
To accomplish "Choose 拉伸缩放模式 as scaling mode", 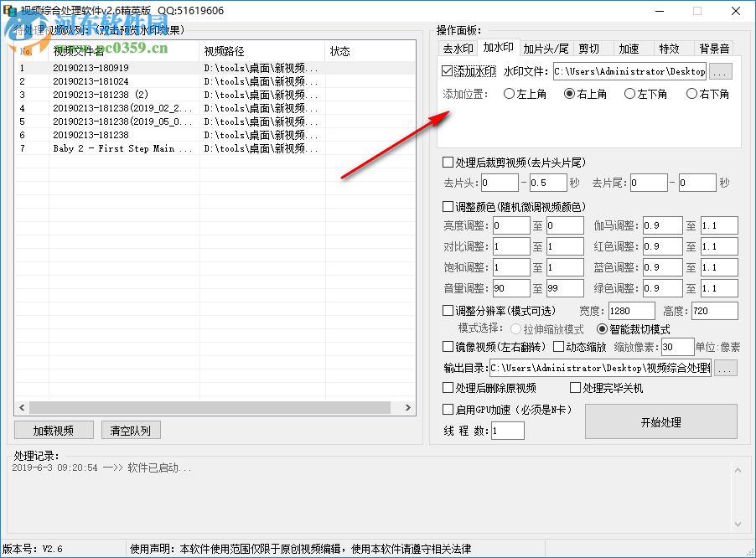I will (514, 328).
